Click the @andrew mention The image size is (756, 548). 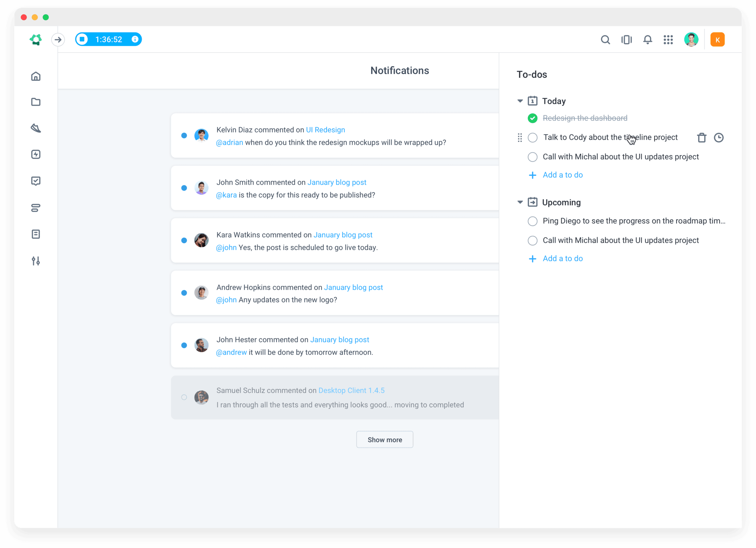pyautogui.click(x=231, y=352)
